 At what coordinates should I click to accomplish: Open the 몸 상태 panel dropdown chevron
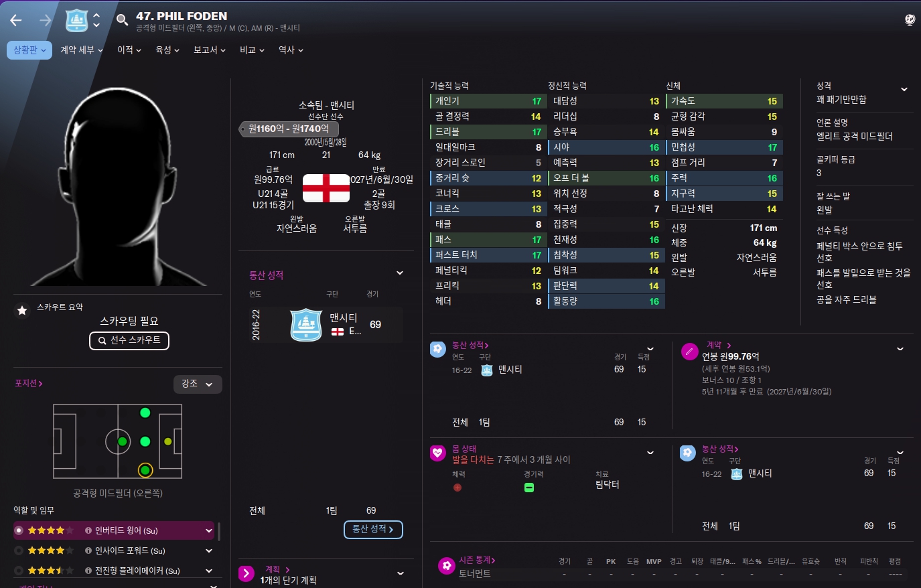(x=650, y=453)
